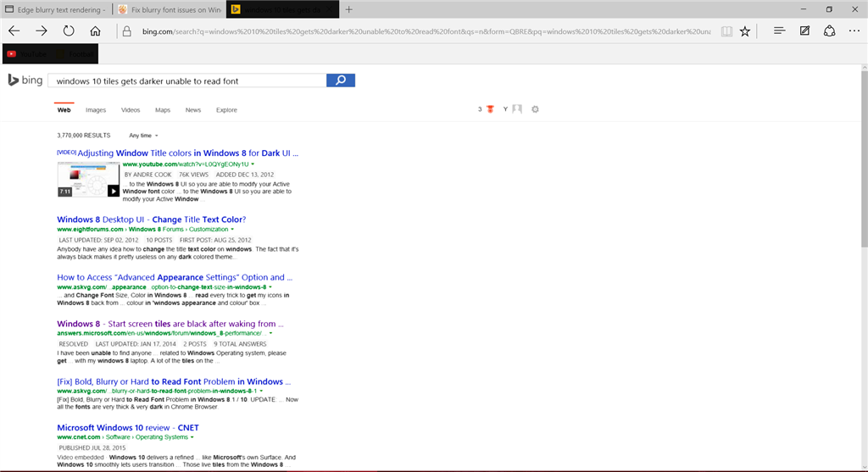The image size is (868, 472).
Task: Open Start screen tiles are black result
Action: click(x=170, y=324)
